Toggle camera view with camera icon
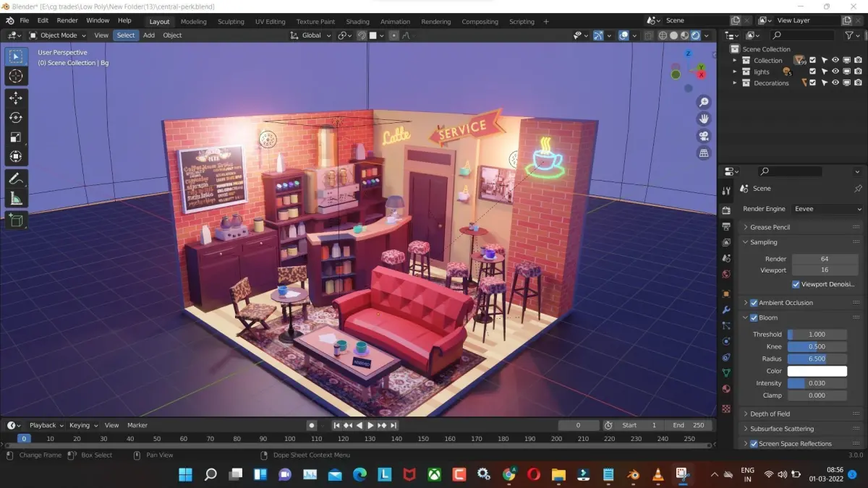This screenshot has height=488, width=868. 703,137
